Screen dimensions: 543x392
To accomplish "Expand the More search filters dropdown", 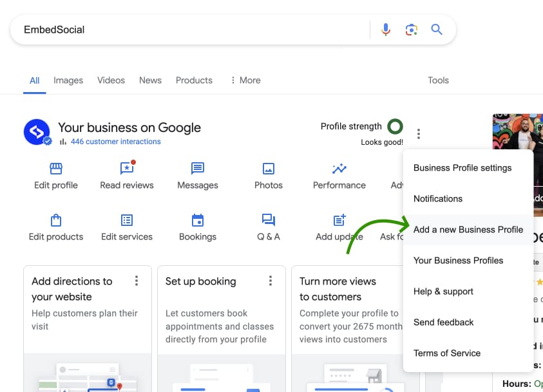I will (245, 80).
